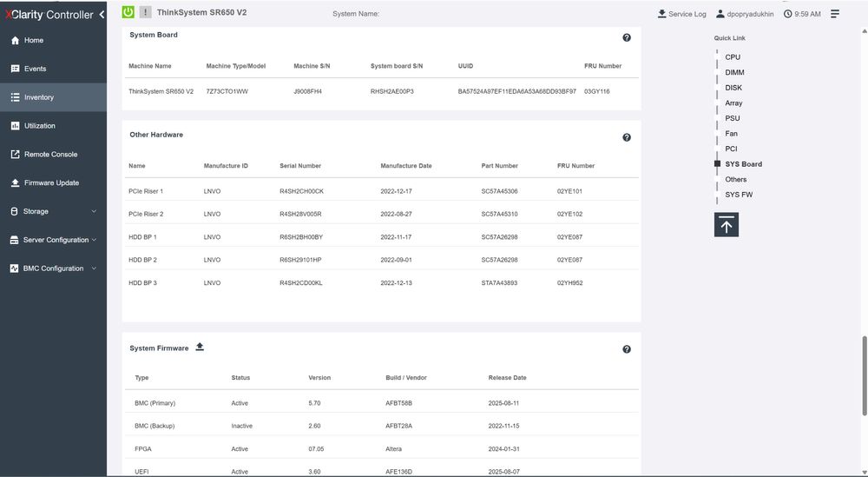Open System Firmware help question icon
Image resolution: width=868 pixels, height=477 pixels.
626,349
